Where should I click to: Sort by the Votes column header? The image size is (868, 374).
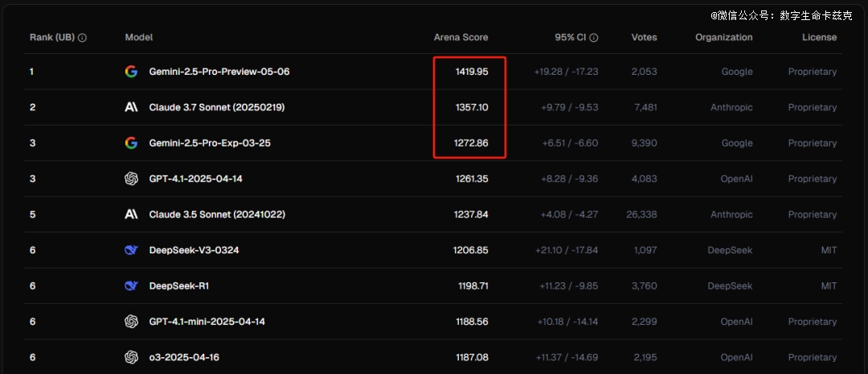[x=645, y=38]
